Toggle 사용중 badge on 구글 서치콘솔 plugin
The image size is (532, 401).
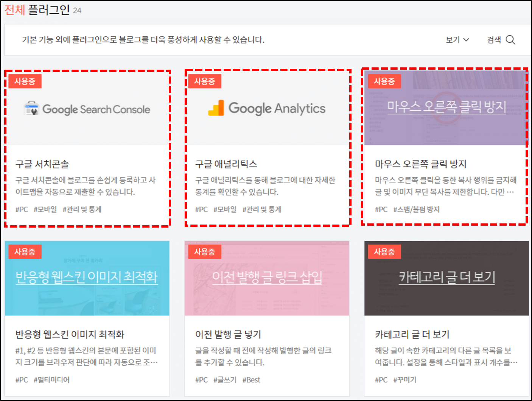25,81
